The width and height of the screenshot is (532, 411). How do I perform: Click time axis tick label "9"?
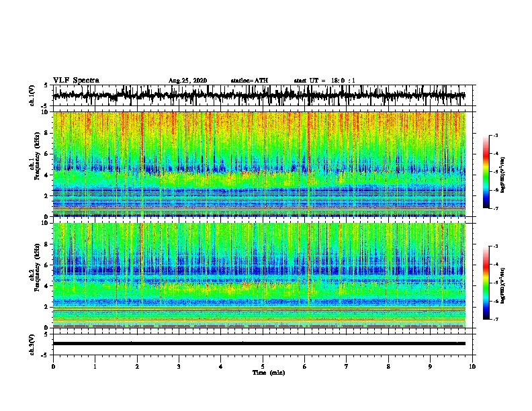click(x=430, y=367)
